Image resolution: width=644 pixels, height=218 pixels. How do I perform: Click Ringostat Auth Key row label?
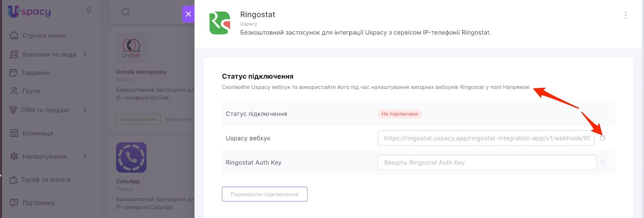254,162
